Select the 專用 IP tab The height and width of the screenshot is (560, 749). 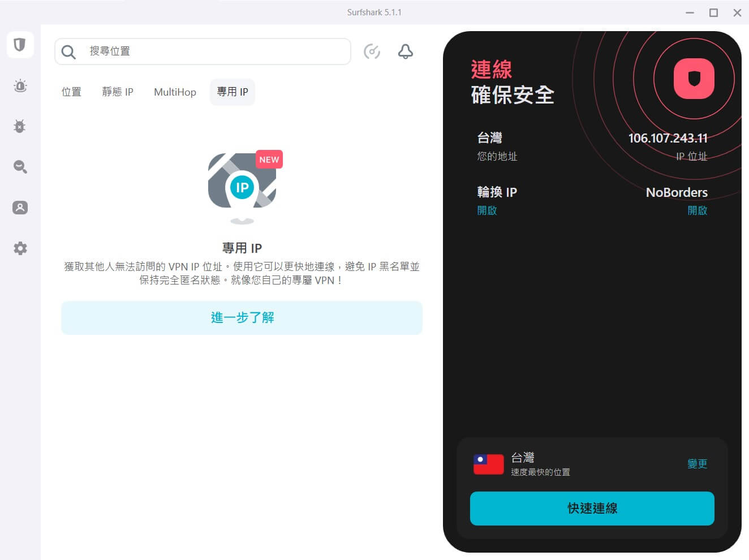(233, 92)
